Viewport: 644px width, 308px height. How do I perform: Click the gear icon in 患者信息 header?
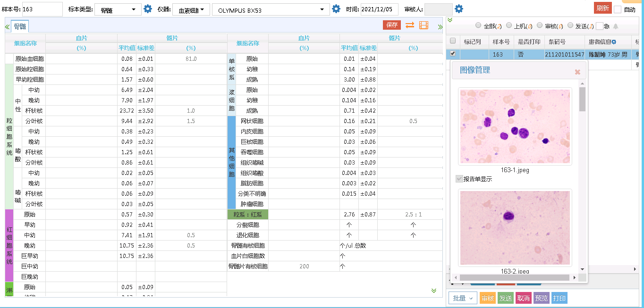[614, 42]
